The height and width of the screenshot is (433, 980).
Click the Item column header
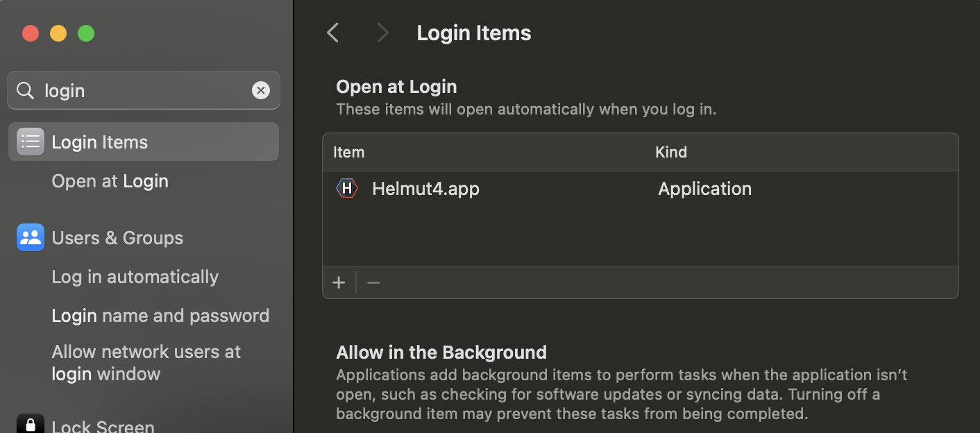[x=349, y=152]
